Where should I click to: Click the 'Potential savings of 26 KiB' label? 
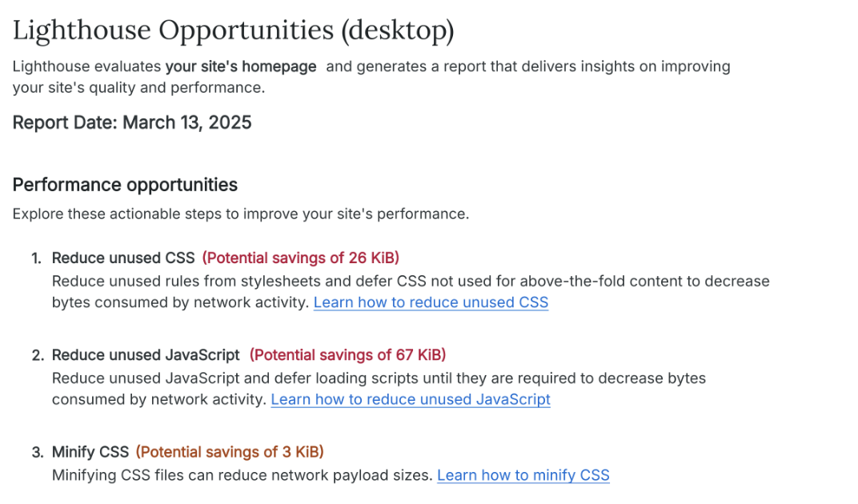(x=300, y=258)
